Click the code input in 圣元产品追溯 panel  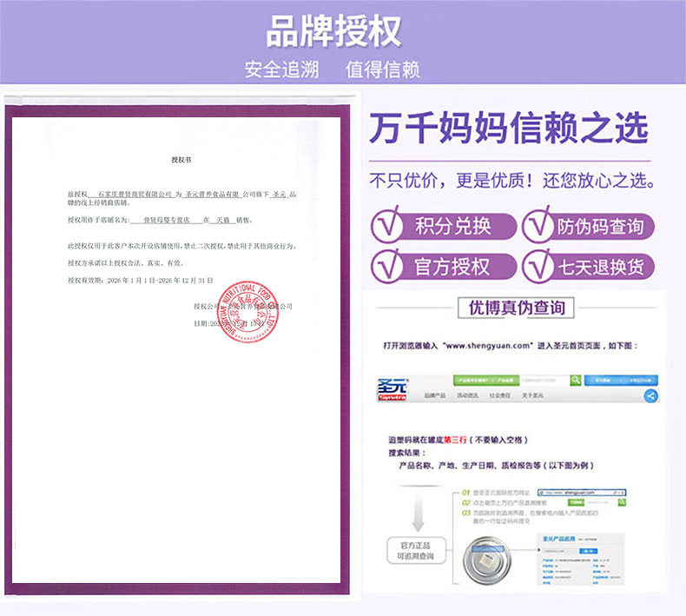pyautogui.click(x=558, y=551)
